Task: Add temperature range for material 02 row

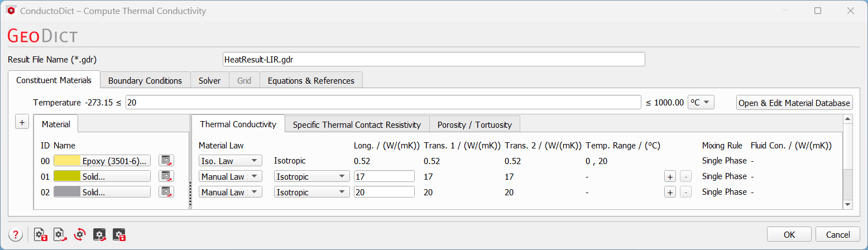Action: [670, 192]
